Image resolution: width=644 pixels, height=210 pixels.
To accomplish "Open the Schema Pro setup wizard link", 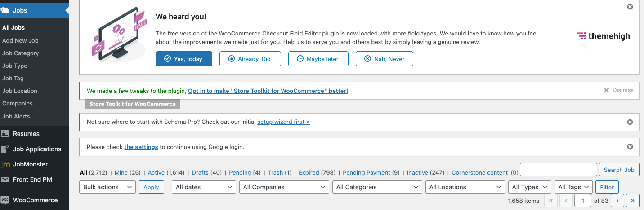I will [283, 122].
